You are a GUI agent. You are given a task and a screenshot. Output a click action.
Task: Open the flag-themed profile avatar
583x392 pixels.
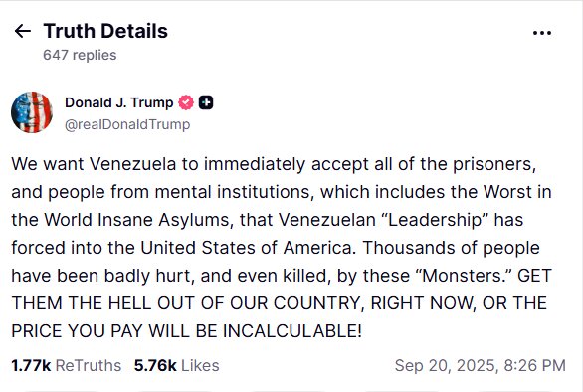click(32, 112)
